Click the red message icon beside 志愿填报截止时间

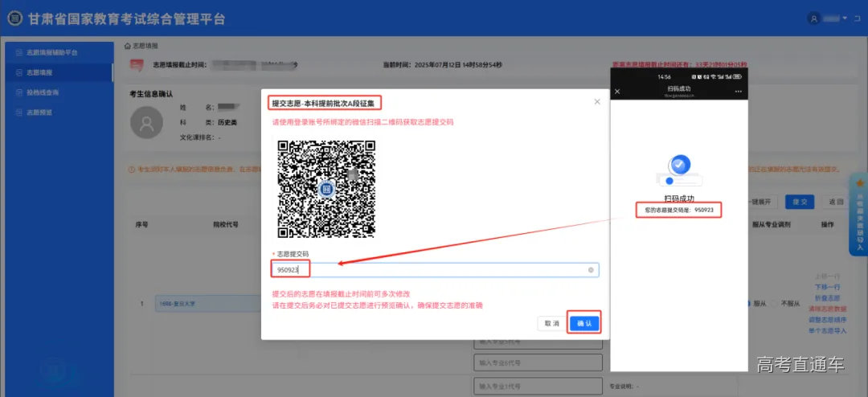pyautogui.click(x=137, y=65)
